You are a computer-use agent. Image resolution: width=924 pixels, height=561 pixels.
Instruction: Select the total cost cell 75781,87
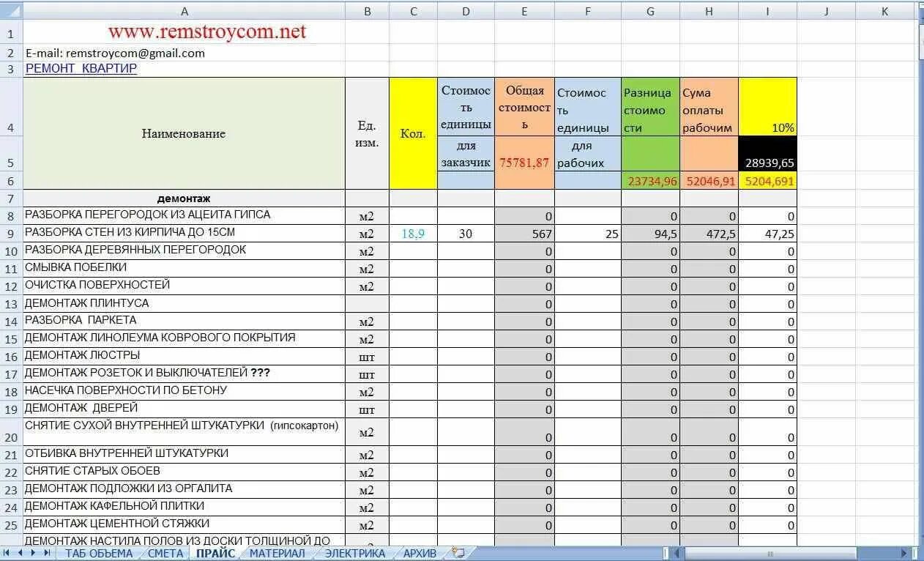524,163
